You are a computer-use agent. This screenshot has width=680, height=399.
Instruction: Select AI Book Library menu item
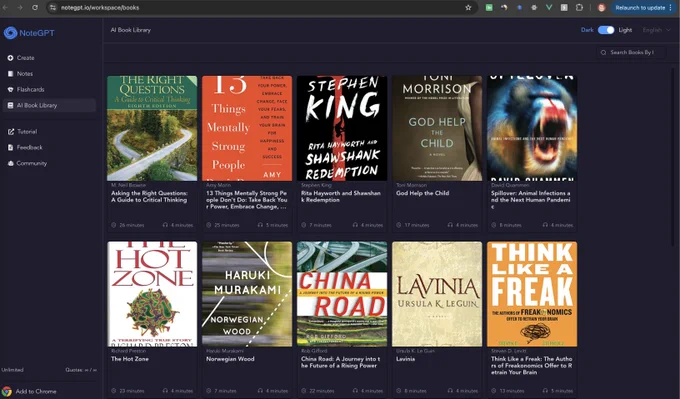pos(49,105)
